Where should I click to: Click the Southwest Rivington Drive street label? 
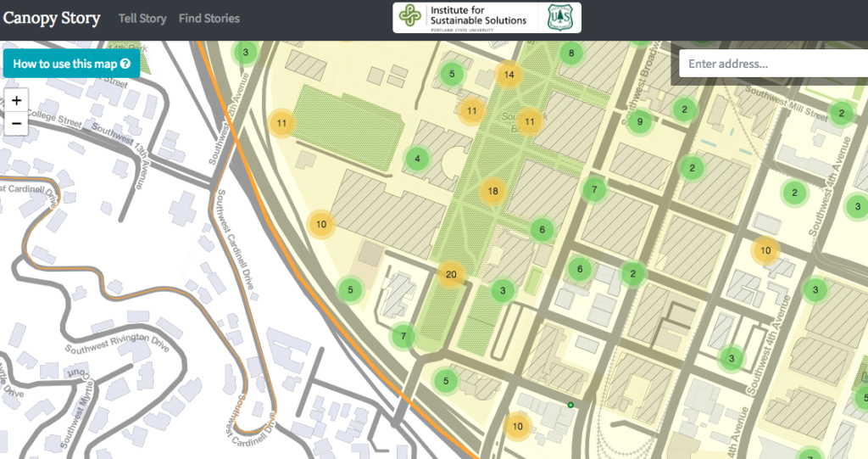(117, 343)
